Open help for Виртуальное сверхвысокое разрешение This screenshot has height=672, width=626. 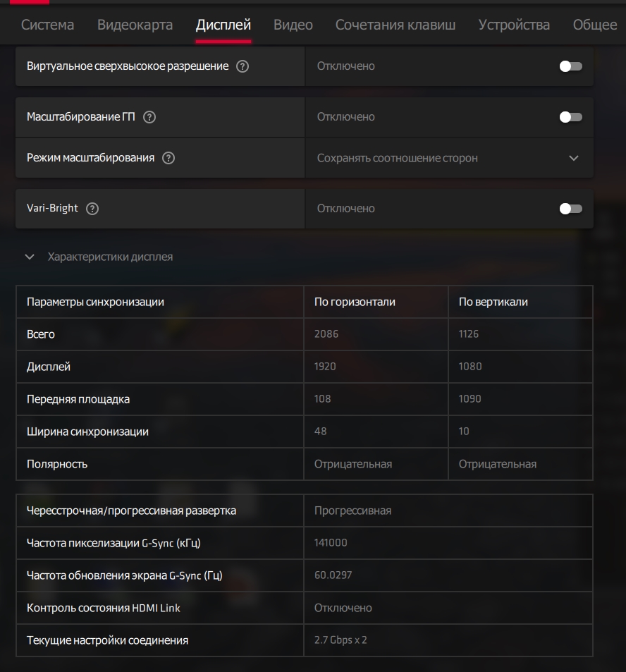(243, 66)
